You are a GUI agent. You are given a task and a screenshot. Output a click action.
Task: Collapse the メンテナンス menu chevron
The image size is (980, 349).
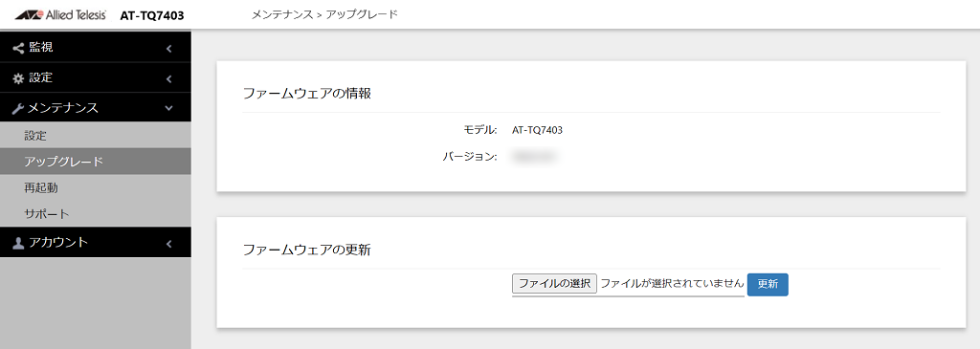point(168,109)
